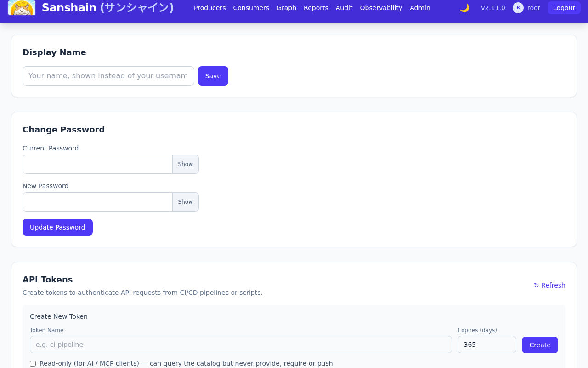Focus the New Password field
Image resolution: width=588 pixels, height=368 pixels.
[x=97, y=202]
